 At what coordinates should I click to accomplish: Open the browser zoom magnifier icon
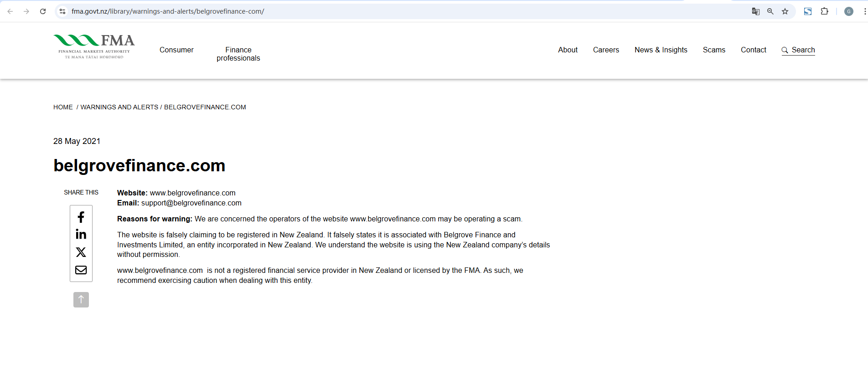[770, 11]
